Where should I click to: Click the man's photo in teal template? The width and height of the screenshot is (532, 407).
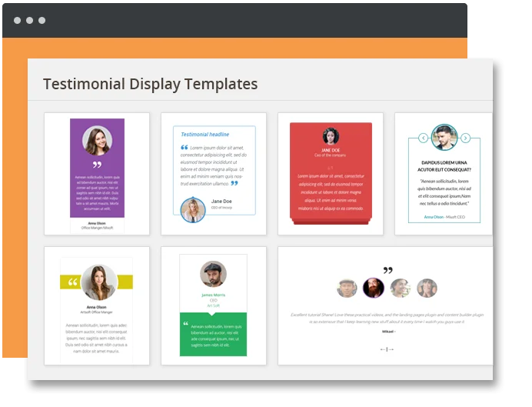(x=444, y=138)
